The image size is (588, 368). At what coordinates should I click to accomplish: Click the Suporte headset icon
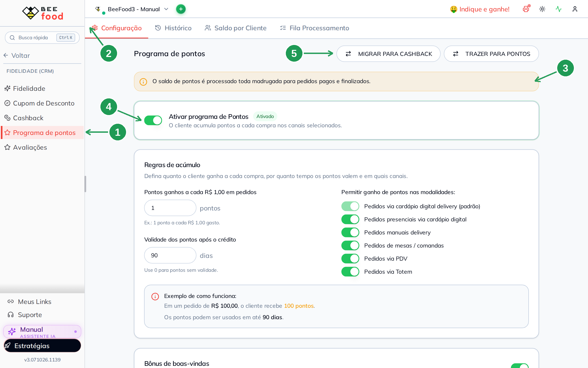click(11, 315)
